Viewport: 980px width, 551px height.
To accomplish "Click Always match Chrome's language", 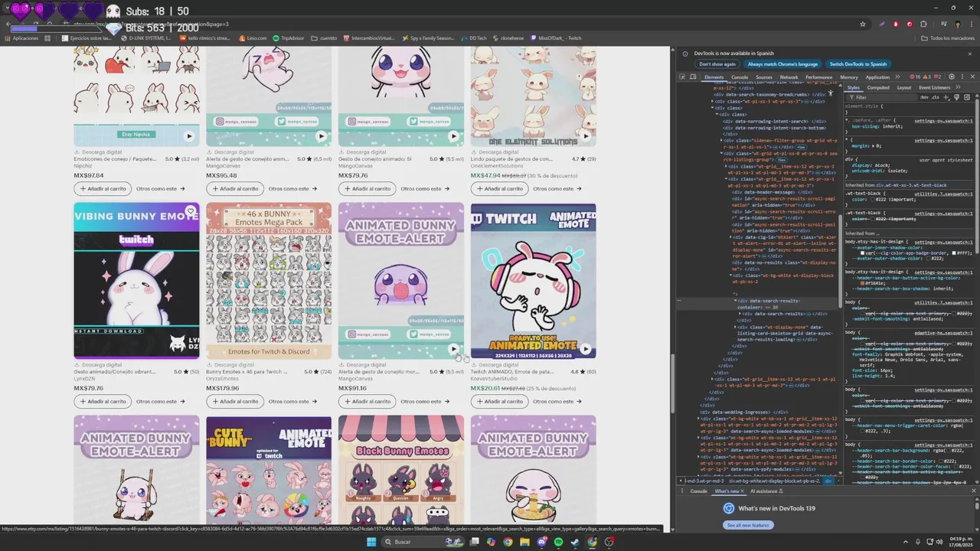I will pos(783,64).
